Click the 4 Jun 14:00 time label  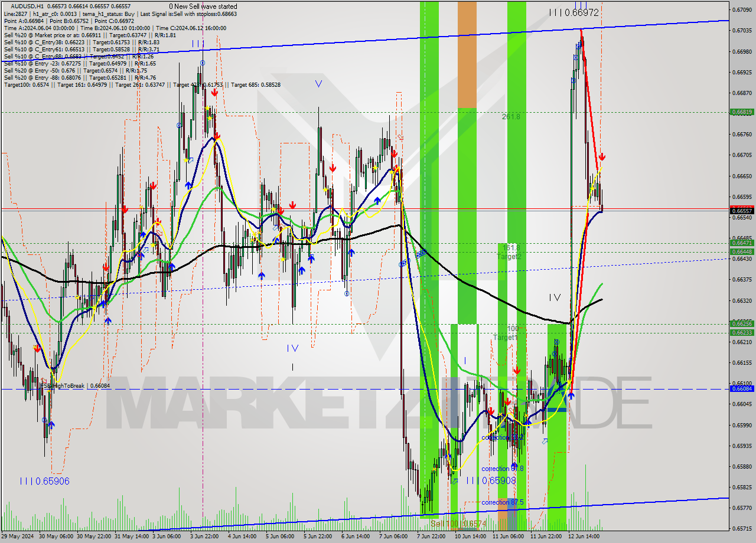point(242,537)
